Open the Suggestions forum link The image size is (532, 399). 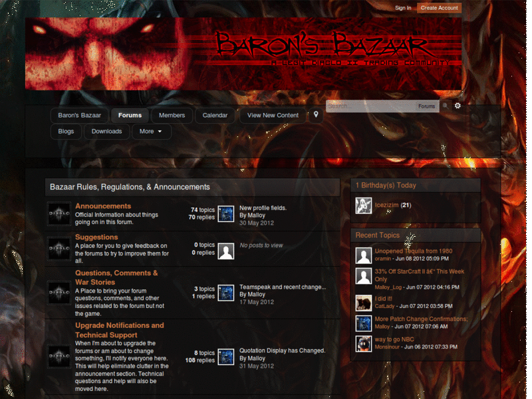click(x=96, y=237)
